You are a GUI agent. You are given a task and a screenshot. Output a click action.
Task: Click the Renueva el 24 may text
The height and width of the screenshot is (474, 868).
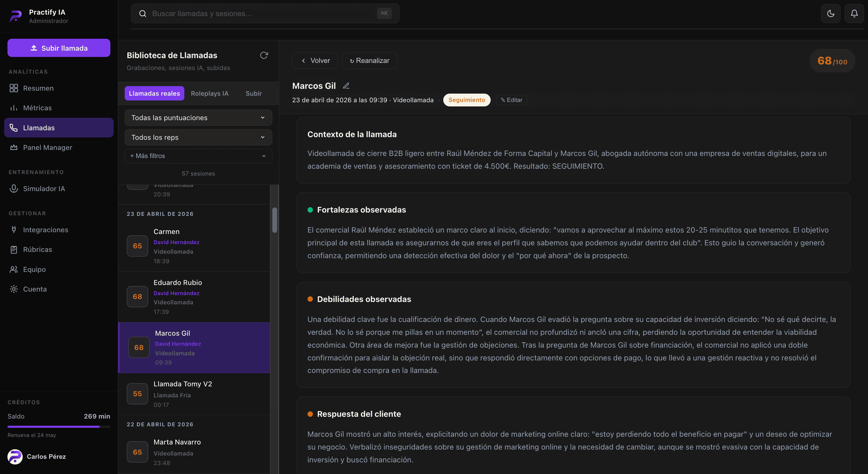pos(32,435)
